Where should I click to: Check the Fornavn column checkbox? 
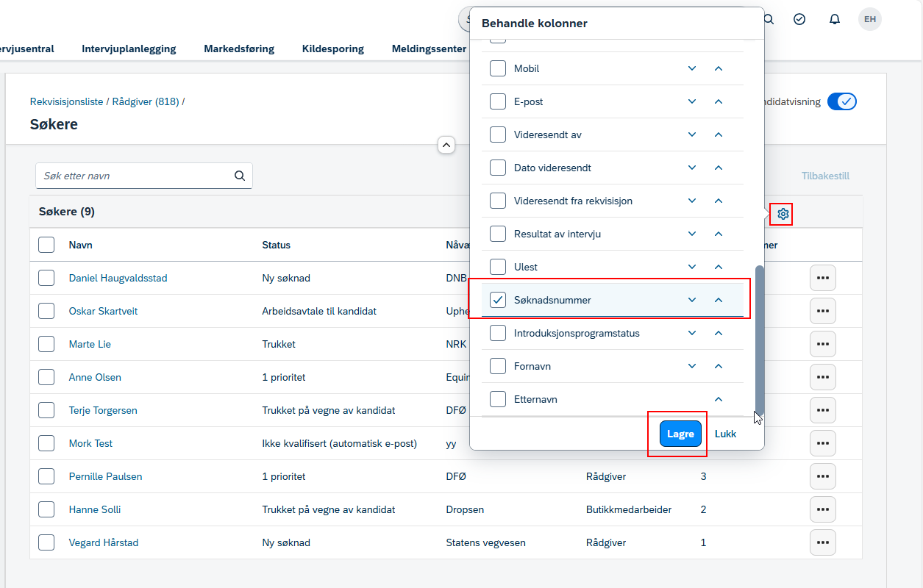click(x=498, y=366)
